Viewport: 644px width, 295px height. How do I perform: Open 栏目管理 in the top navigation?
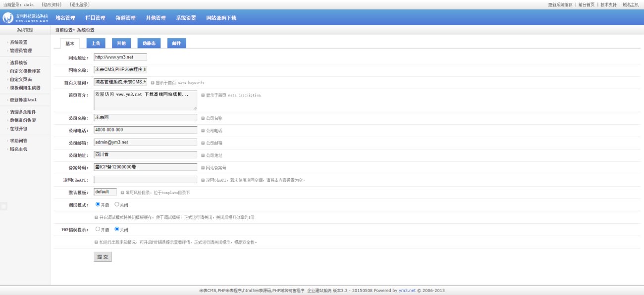pos(96,18)
